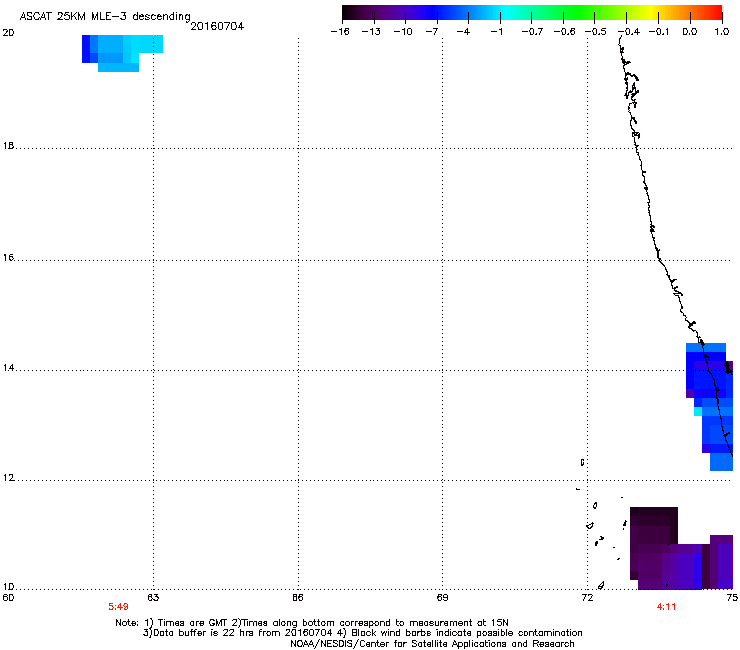Click the title 'ASCAT 25KM MLE-3 descending'
Screen dimensions: 740x650
(105, 16)
